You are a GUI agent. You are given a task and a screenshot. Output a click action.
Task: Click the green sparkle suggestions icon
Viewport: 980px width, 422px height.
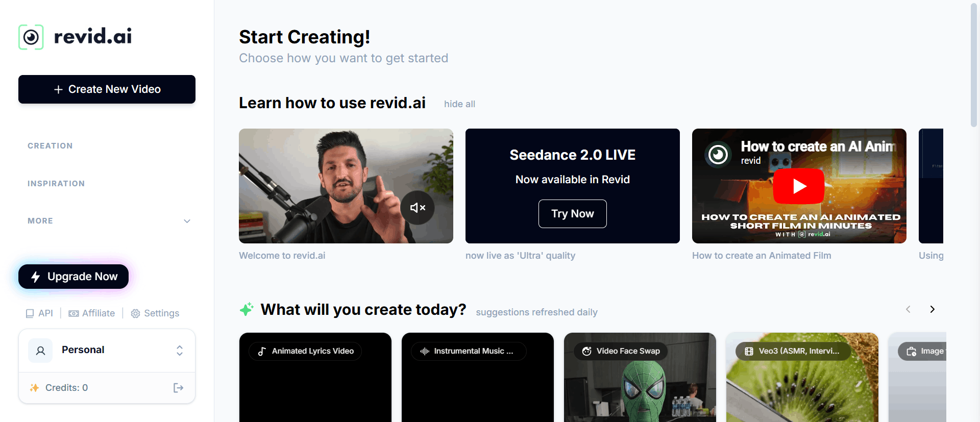[247, 309]
